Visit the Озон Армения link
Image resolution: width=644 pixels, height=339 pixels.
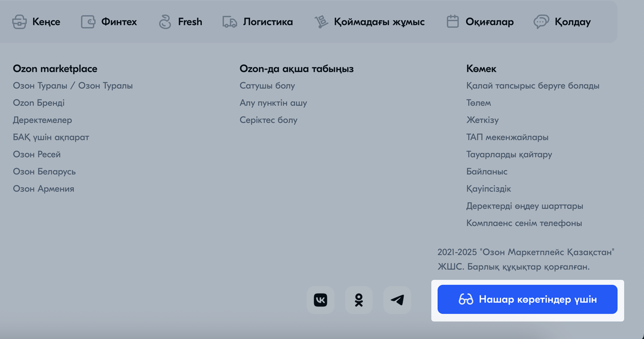[x=44, y=189]
